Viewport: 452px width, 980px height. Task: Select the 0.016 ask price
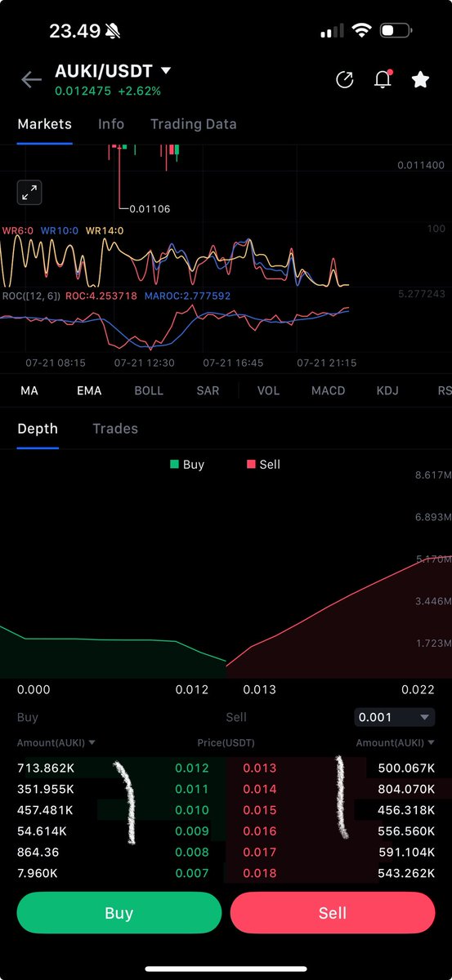pos(259,831)
